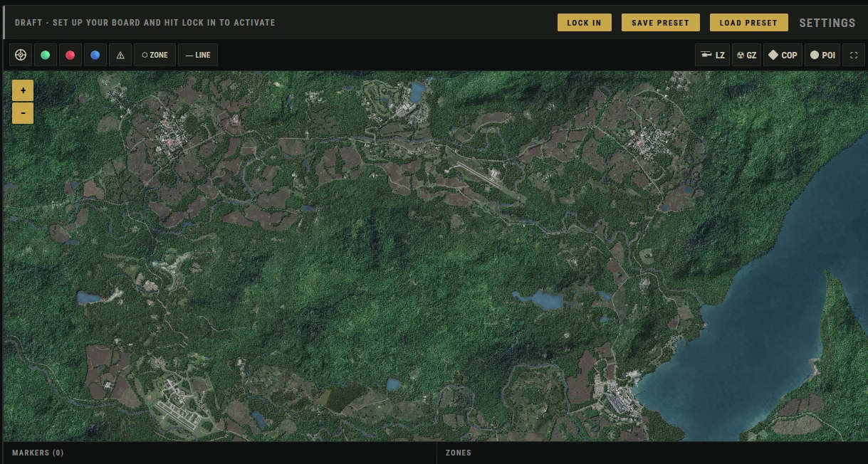Image resolution: width=868 pixels, height=464 pixels.
Task: Click the Save Preset button
Action: [660, 23]
